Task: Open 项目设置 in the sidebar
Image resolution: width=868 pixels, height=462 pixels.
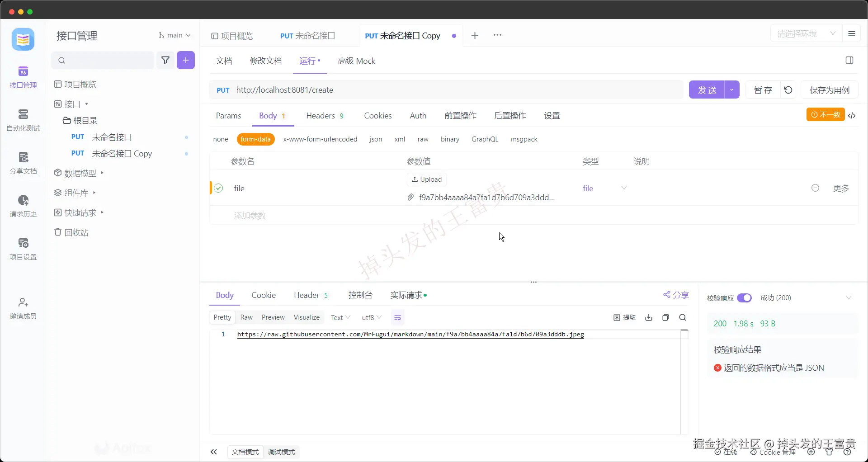Action: pyautogui.click(x=23, y=249)
